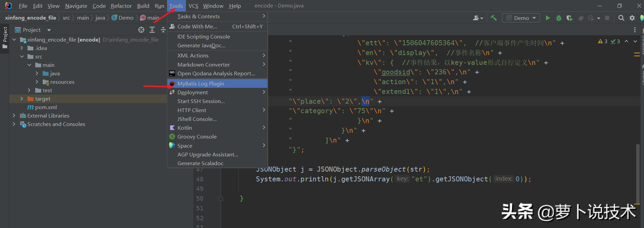Click the warnings count indicator in editor
Viewport: 644px width, 228px height.
[603, 41]
